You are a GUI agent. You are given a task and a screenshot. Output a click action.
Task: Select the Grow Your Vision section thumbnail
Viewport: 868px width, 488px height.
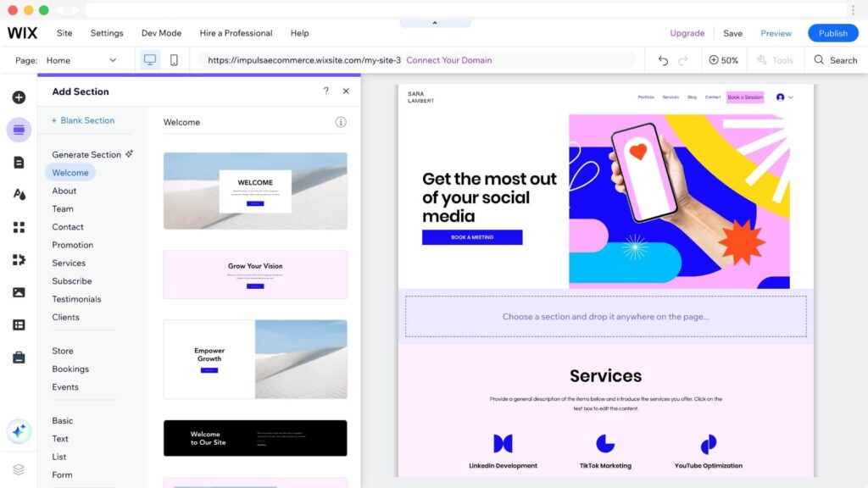click(255, 273)
